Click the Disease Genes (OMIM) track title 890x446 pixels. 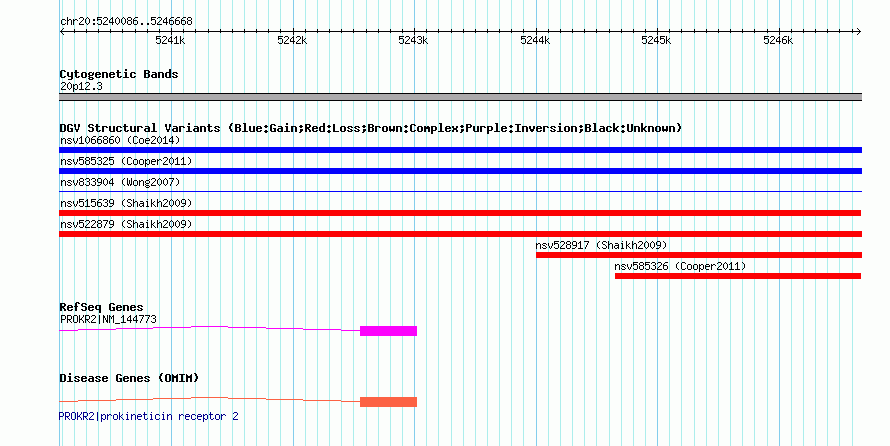pyautogui.click(x=129, y=378)
